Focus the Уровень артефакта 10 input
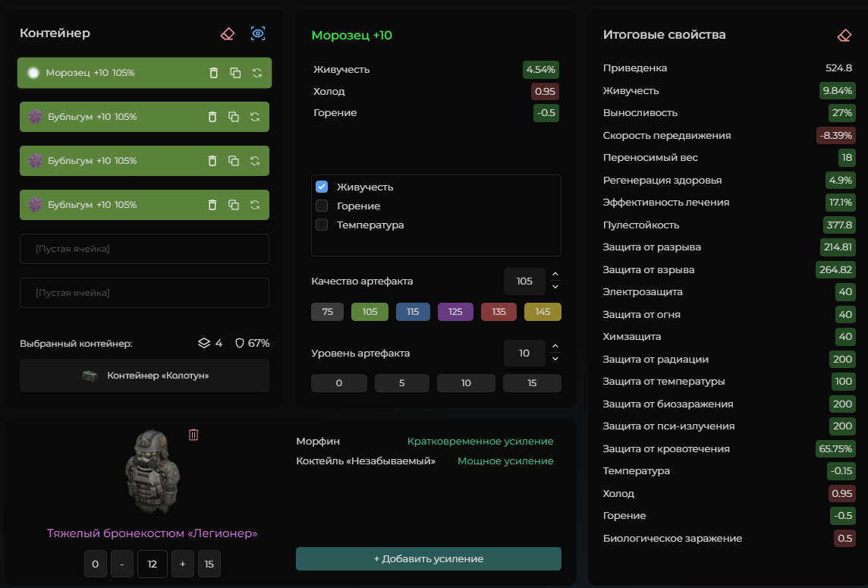This screenshot has width=868, height=588. [x=524, y=354]
